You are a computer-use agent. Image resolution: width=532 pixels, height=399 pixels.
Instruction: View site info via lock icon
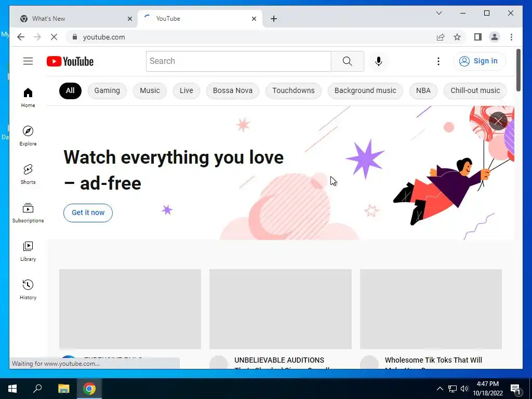point(75,37)
